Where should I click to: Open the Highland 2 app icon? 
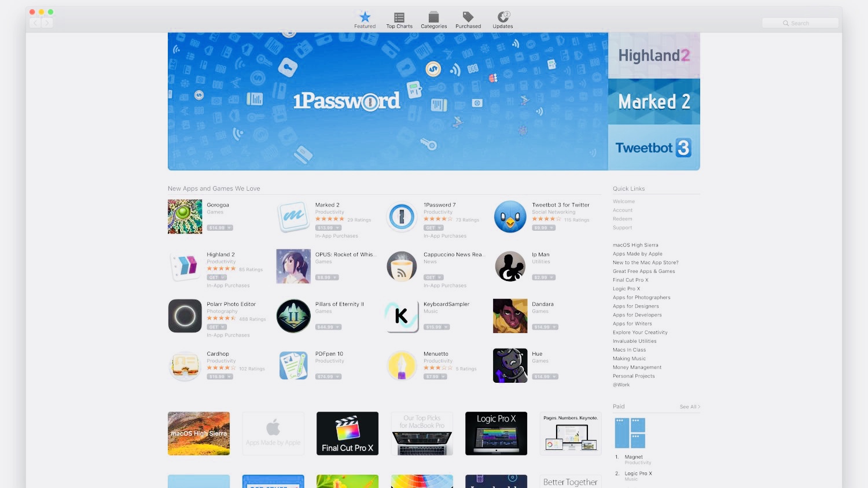[185, 267]
